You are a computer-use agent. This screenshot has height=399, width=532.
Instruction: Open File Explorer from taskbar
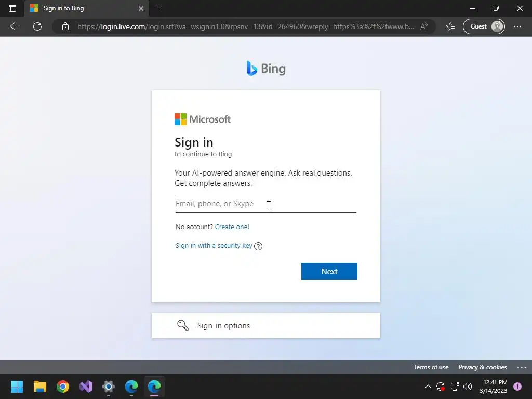[x=39, y=387]
